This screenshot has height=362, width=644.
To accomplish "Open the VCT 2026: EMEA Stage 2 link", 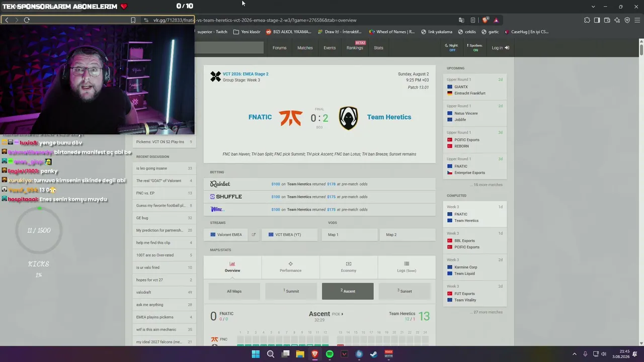I will pyautogui.click(x=246, y=74).
